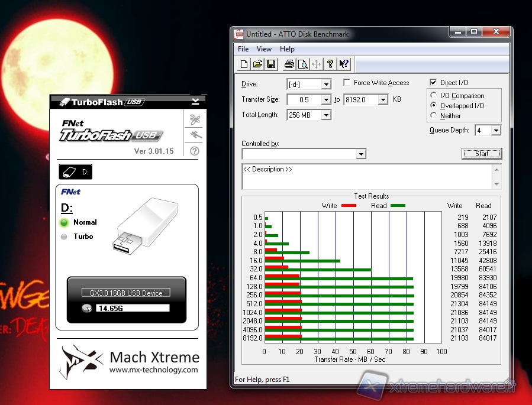Click the New document toolbar icon
532x405 pixels.
pyautogui.click(x=244, y=64)
